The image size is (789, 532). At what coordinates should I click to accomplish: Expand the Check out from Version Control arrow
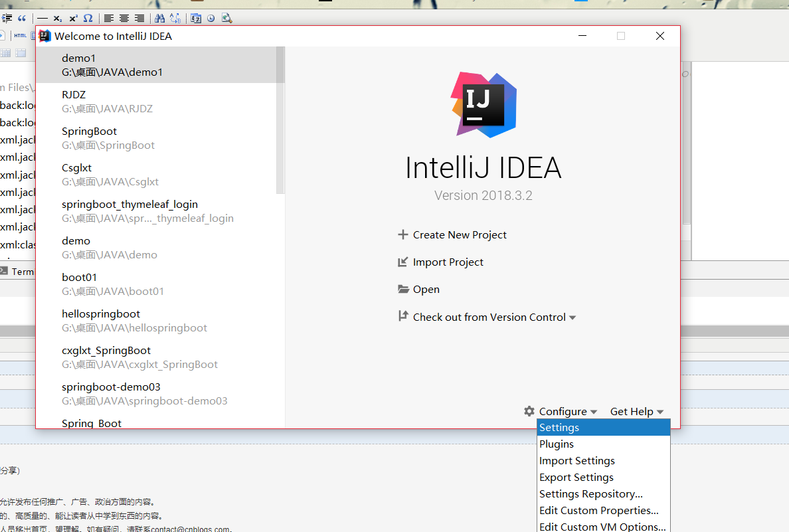pyautogui.click(x=572, y=318)
